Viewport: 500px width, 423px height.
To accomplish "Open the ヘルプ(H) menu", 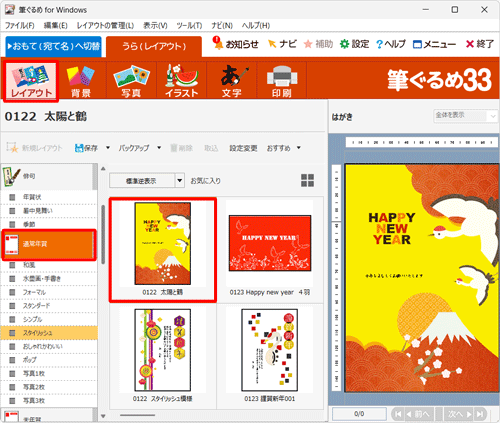I will (x=256, y=25).
